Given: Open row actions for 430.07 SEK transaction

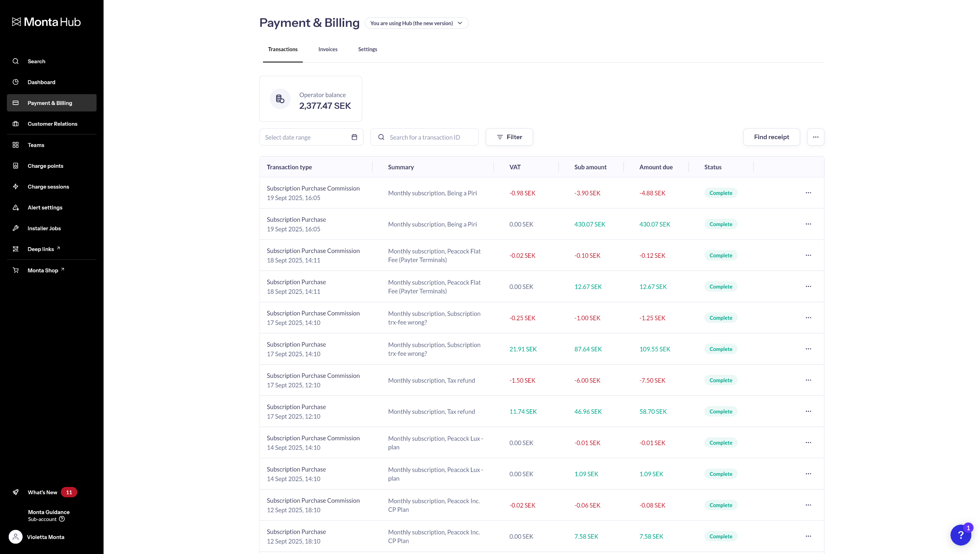Looking at the screenshot, I should pyautogui.click(x=808, y=224).
